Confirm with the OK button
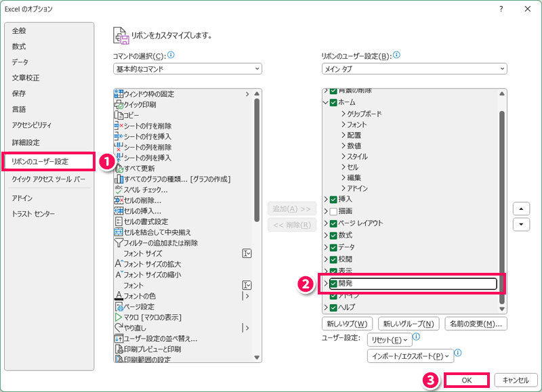The image size is (542, 392). (466, 380)
